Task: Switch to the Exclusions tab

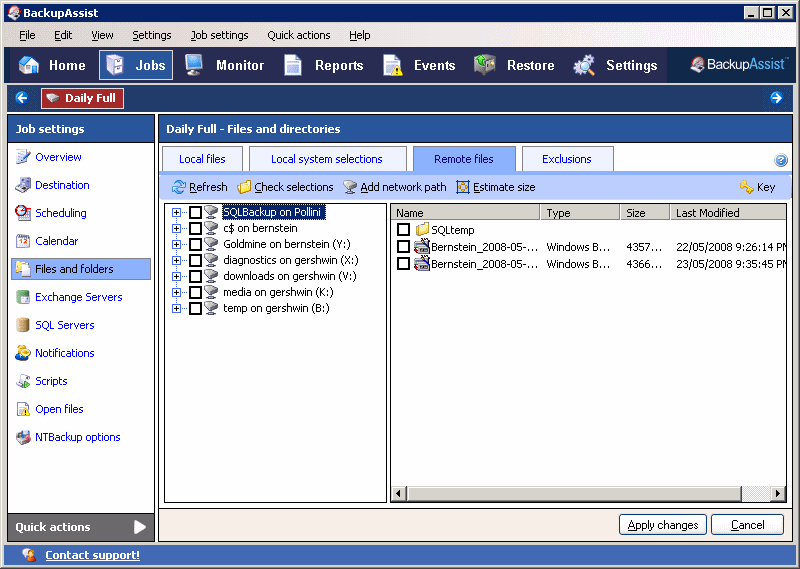Action: (x=567, y=159)
